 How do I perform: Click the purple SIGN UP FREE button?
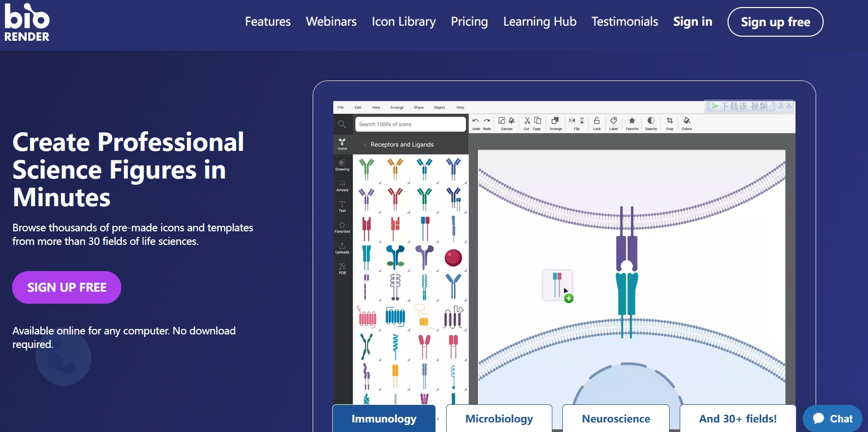click(x=66, y=287)
